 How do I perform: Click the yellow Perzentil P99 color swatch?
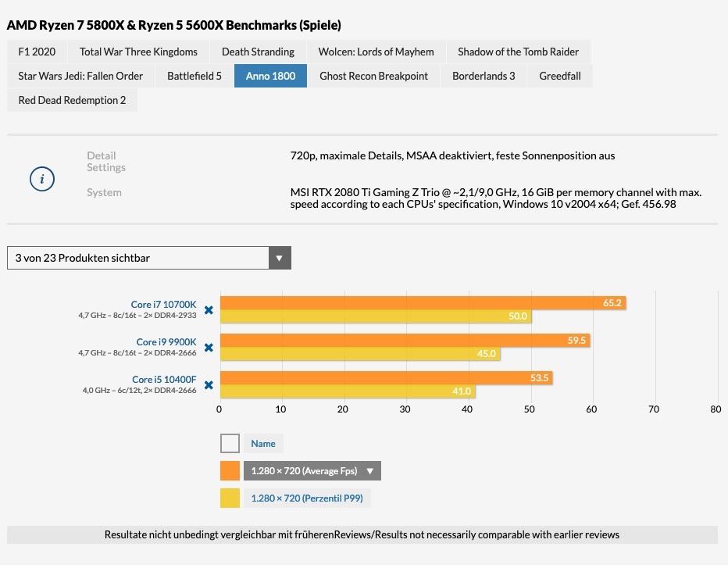pyautogui.click(x=230, y=498)
